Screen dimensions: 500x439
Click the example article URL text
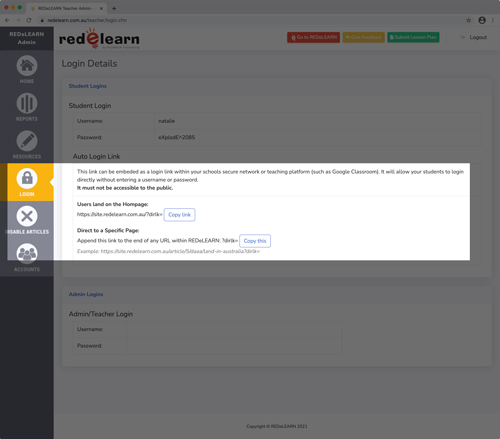180,251
